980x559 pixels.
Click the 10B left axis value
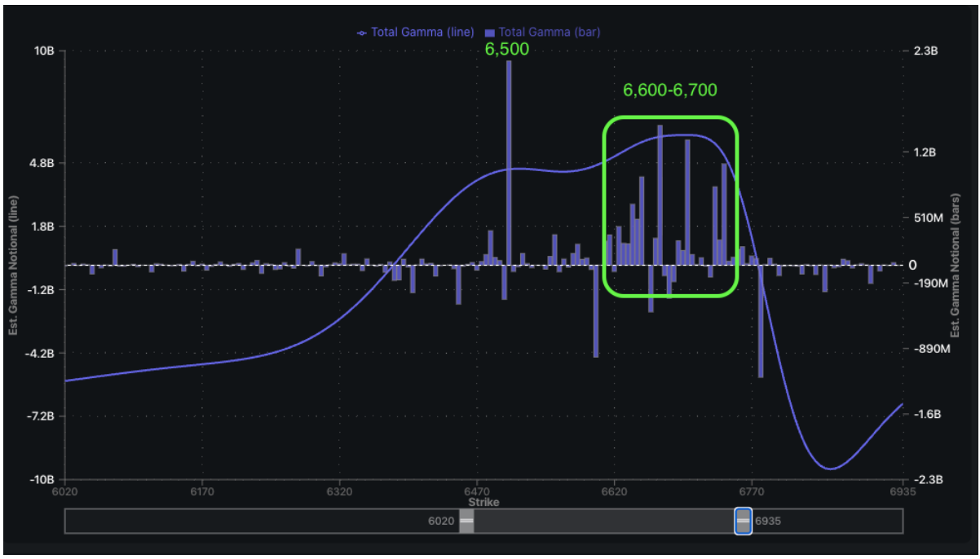pyautogui.click(x=45, y=51)
